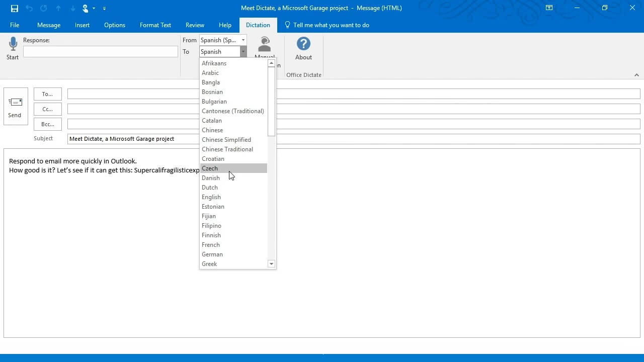Select Filipino from the list
The image size is (644, 362).
pyautogui.click(x=233, y=226)
